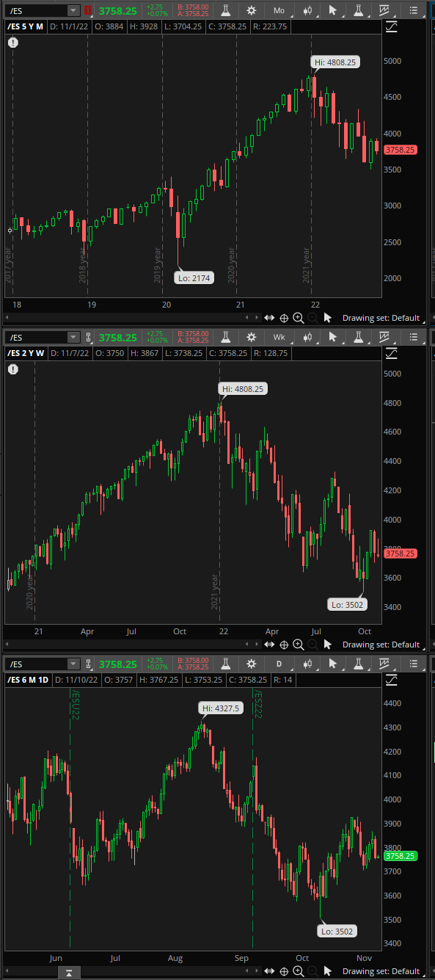
Task: Click Hi: 4808.25 label on weekly chart
Action: [x=242, y=388]
